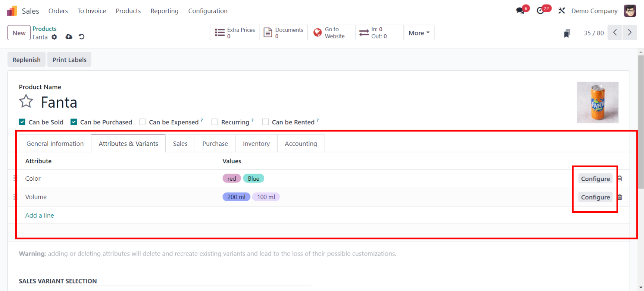Configure the Color attribute
The width and height of the screenshot is (644, 291).
[595, 178]
